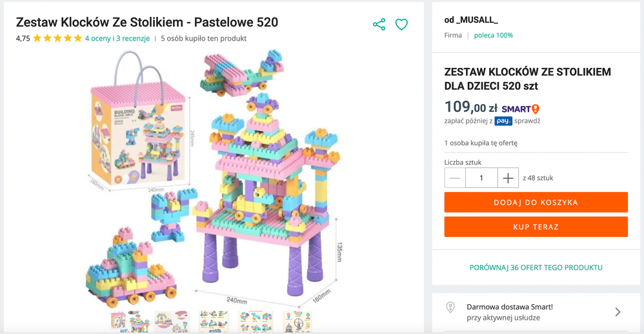The height and width of the screenshot is (334, 644).
Task: Add product to favorites with heart icon
Action: point(401,25)
